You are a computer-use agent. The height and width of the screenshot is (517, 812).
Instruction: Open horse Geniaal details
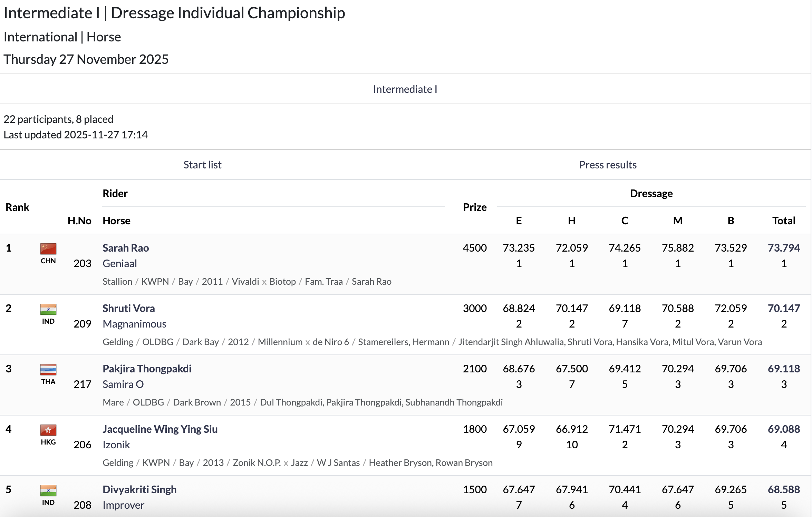tap(120, 263)
